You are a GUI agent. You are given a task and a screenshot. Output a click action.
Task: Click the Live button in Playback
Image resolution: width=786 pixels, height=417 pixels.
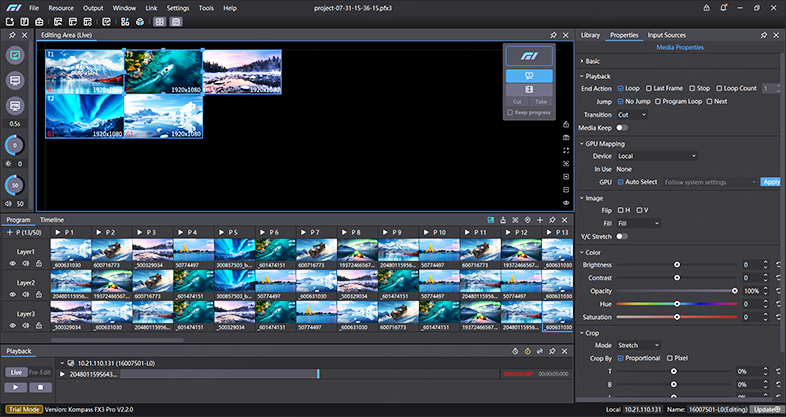point(14,371)
